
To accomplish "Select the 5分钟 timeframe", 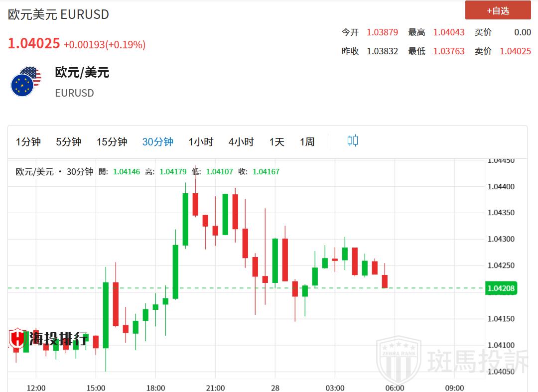I will point(69,142).
